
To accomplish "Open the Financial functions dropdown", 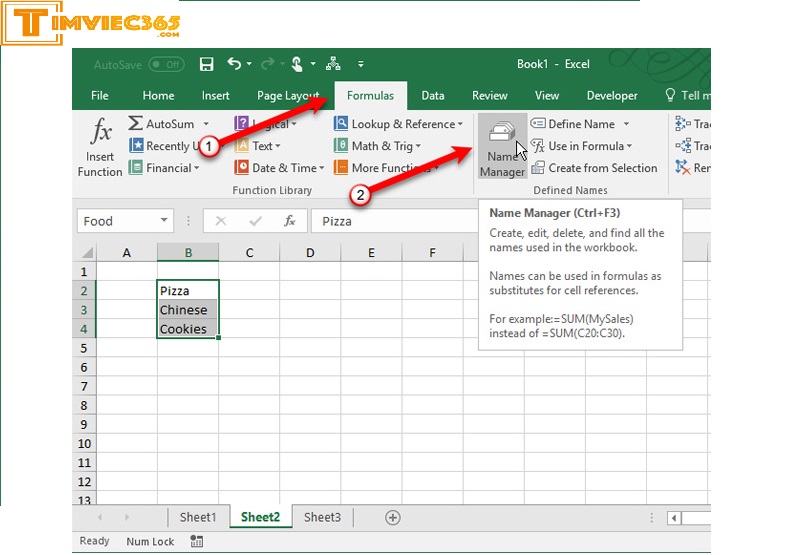I will 164,168.
